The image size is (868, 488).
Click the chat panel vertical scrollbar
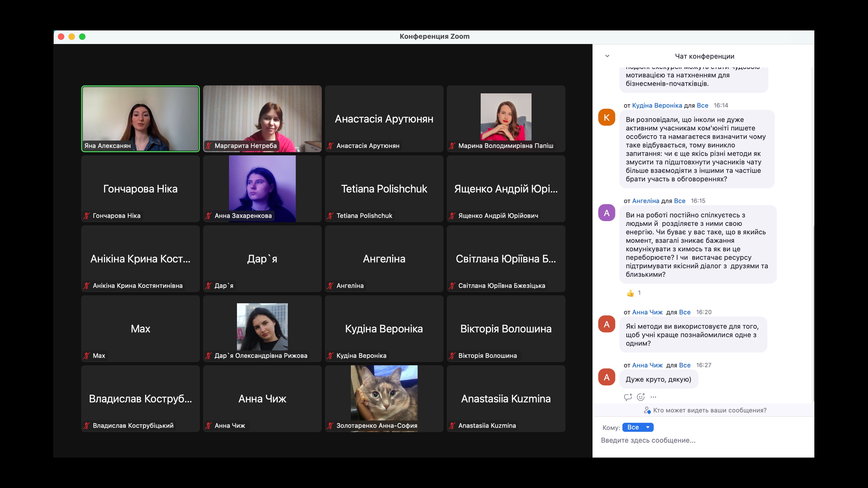813,313
